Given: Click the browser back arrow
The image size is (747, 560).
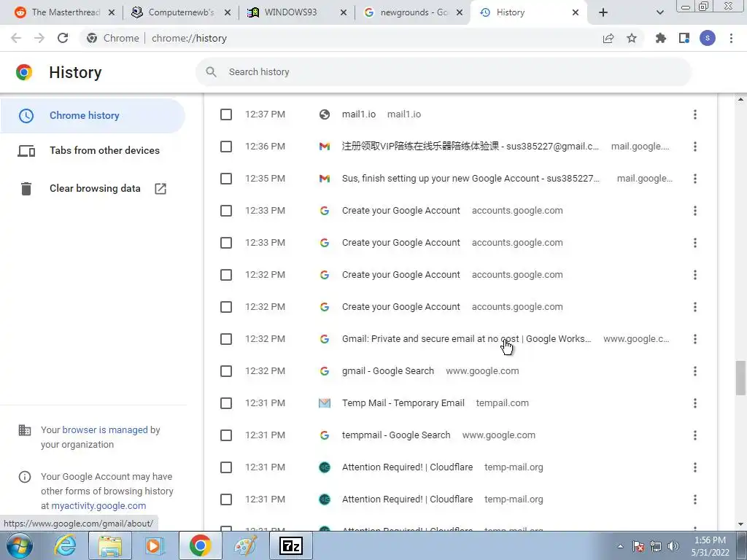Looking at the screenshot, I should [x=16, y=38].
